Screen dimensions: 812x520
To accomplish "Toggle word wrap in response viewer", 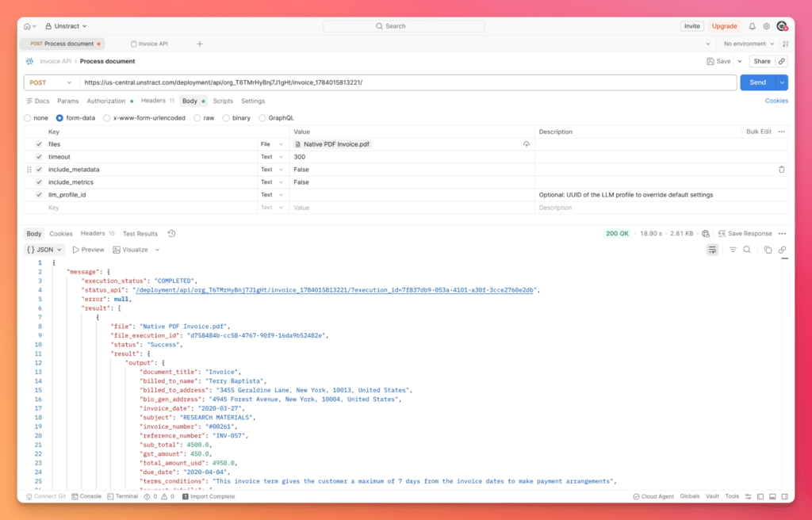I will 713,250.
